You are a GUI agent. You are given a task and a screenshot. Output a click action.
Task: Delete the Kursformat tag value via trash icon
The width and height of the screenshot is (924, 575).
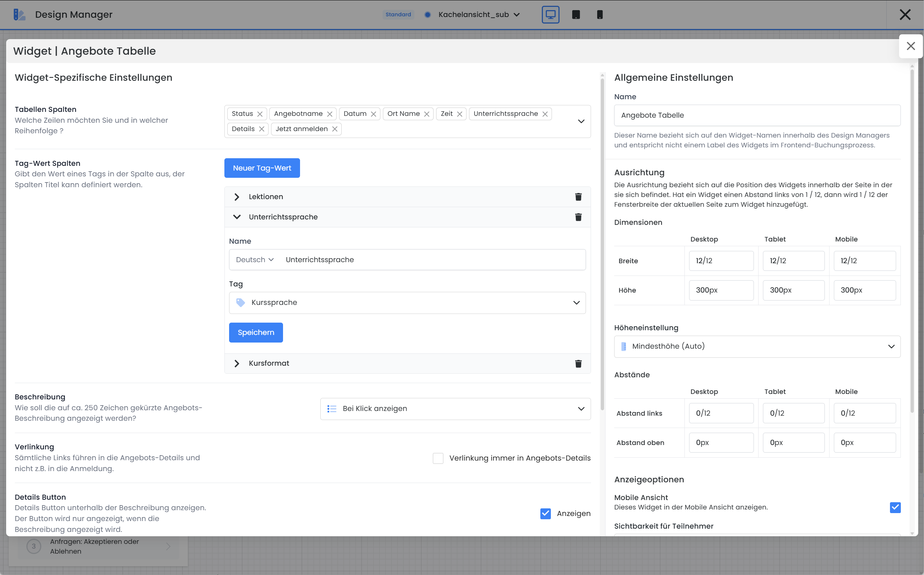pyautogui.click(x=578, y=364)
